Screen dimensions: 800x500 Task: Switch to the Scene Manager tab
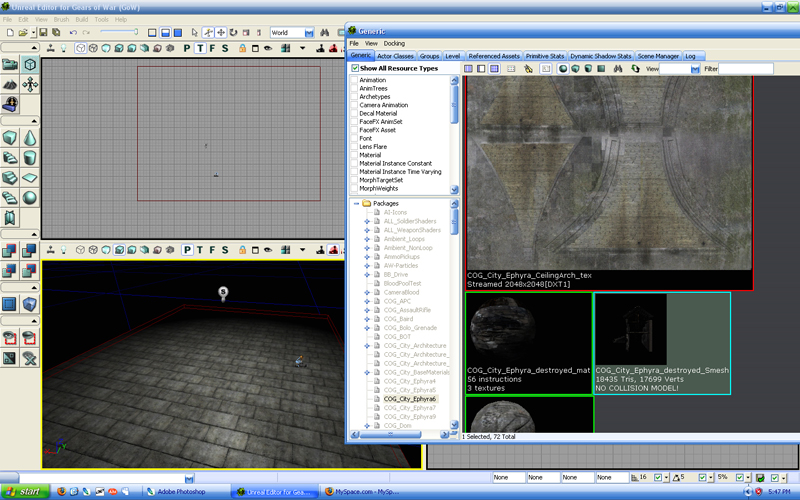[658, 56]
